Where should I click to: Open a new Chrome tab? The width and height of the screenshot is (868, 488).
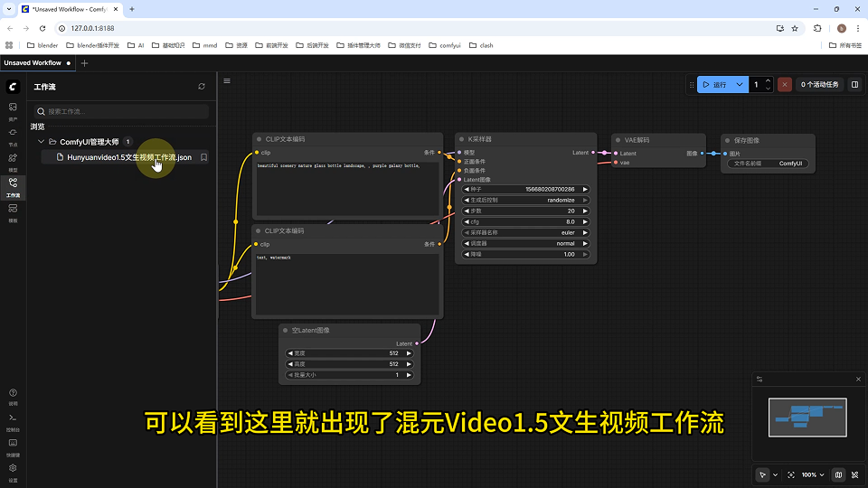[132, 9]
